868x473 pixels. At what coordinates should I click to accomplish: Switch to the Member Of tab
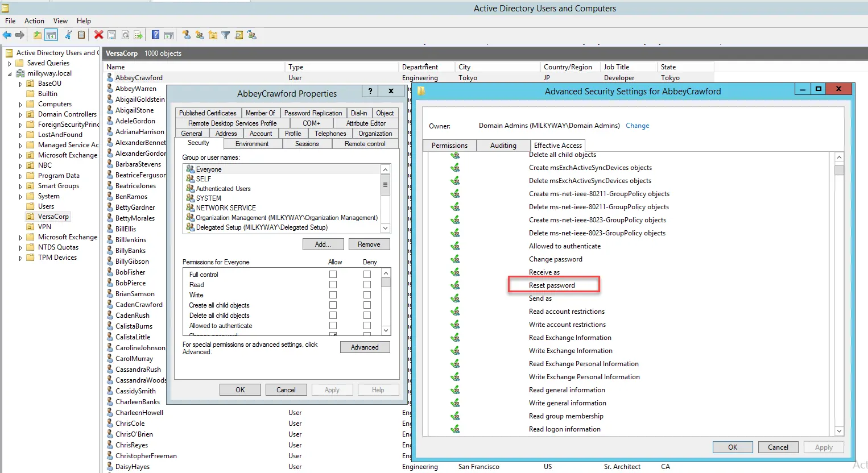click(x=261, y=113)
